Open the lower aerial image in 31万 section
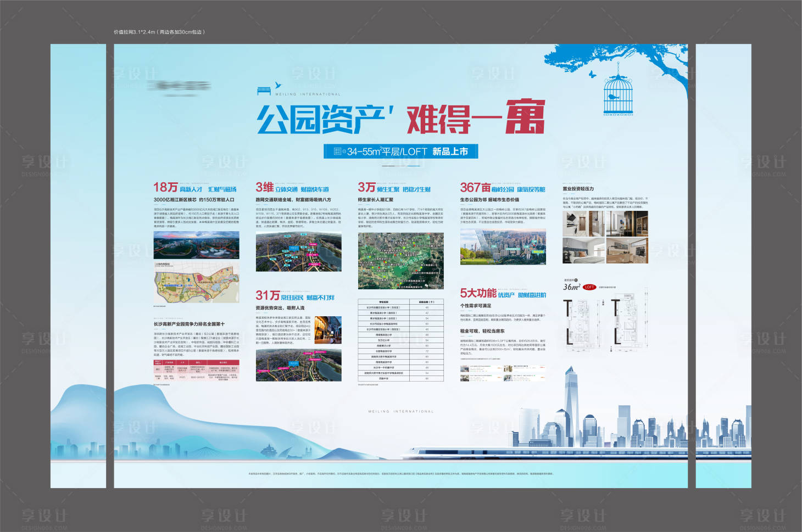 [298, 365]
